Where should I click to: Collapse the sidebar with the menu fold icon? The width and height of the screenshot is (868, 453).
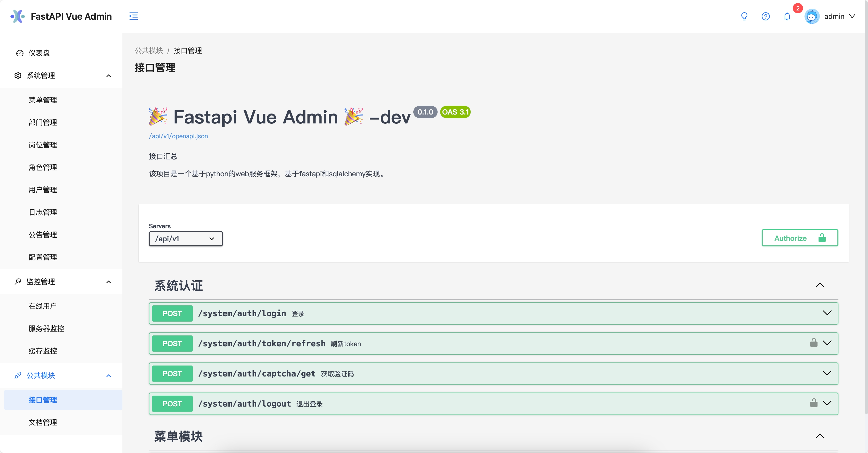[x=133, y=16]
